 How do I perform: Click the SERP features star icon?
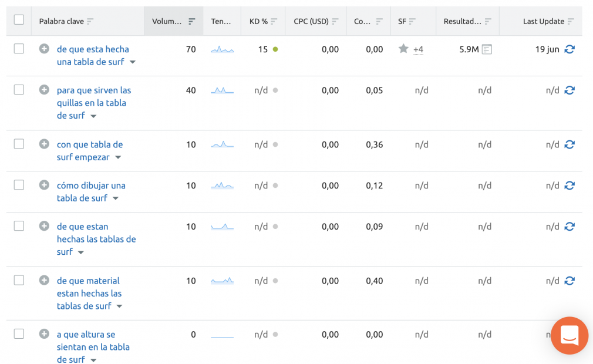[403, 49]
